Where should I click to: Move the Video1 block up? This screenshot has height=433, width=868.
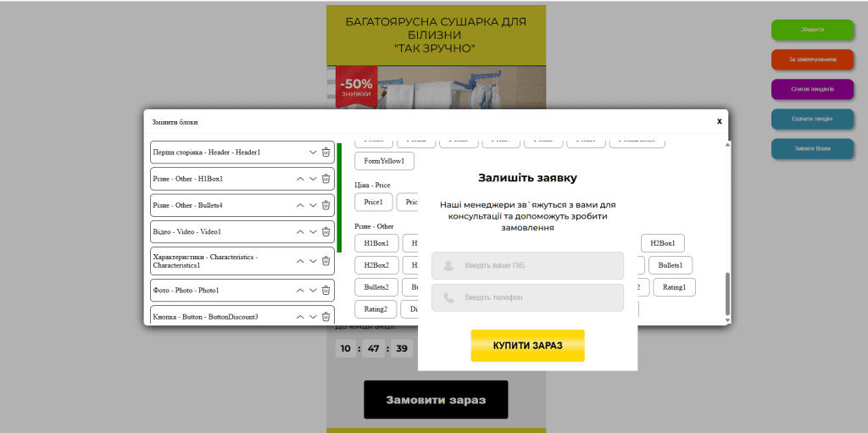pyautogui.click(x=300, y=232)
